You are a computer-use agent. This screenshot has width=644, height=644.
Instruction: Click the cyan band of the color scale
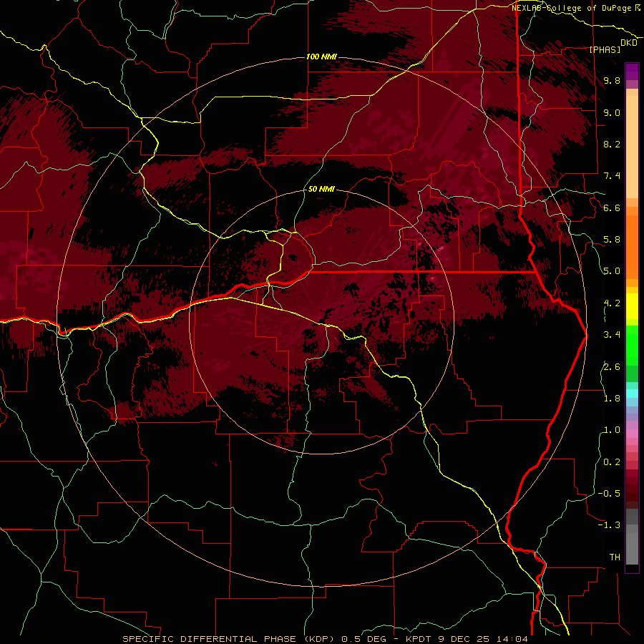tap(632, 394)
